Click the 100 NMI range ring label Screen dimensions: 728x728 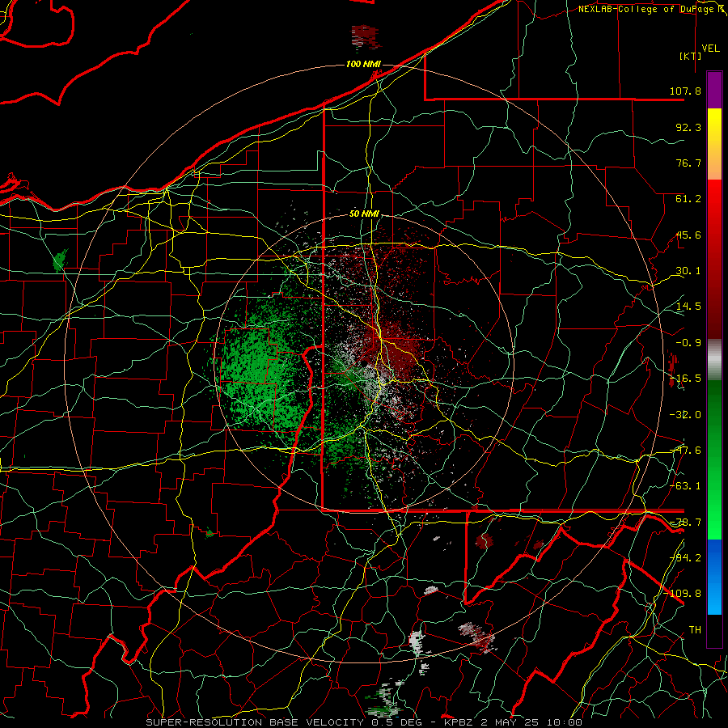click(363, 64)
